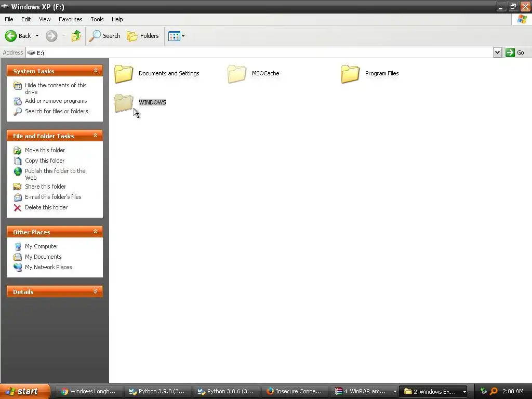Viewport: 532px width, 399px height.
Task: Click the drive icon in title bar
Action: pyautogui.click(x=5, y=6)
